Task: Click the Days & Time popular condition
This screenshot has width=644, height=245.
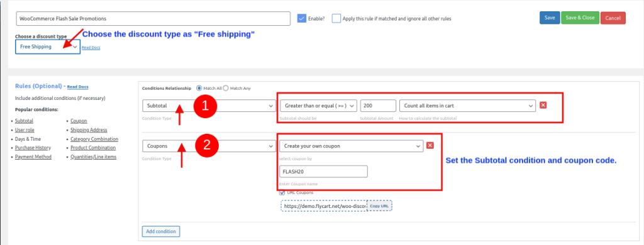Action: coord(28,139)
